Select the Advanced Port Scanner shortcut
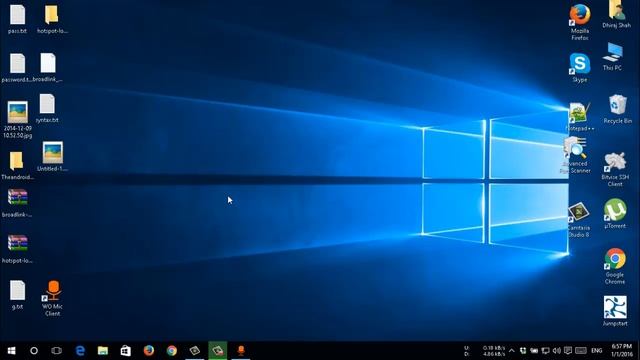The width and height of the screenshot is (640, 360). coord(575,156)
